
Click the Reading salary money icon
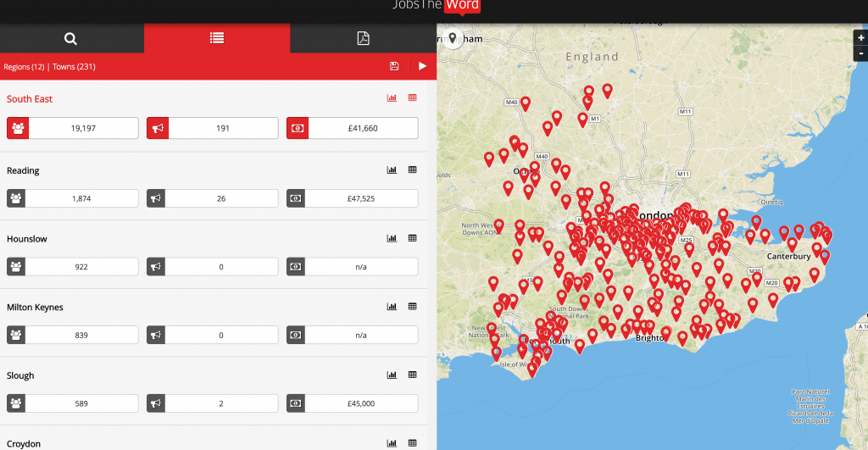296,198
